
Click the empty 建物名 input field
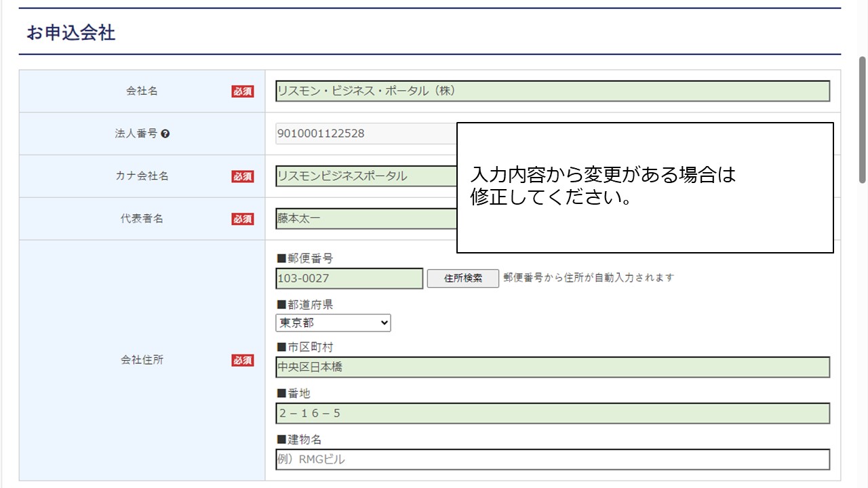pyautogui.click(x=553, y=460)
